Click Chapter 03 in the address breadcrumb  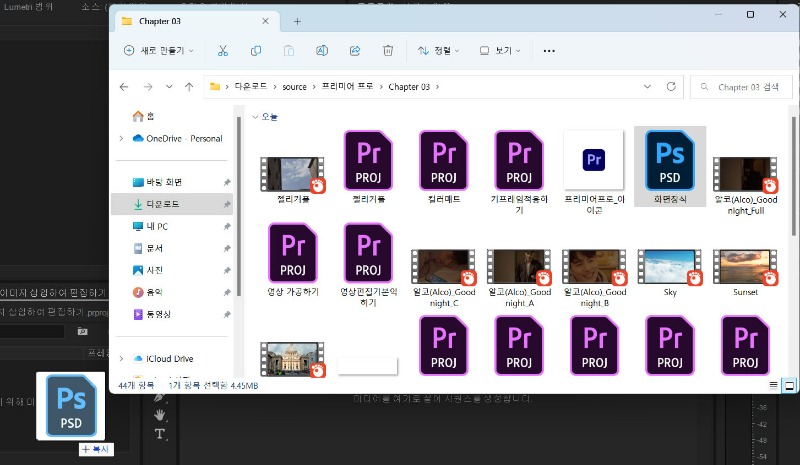pos(409,87)
